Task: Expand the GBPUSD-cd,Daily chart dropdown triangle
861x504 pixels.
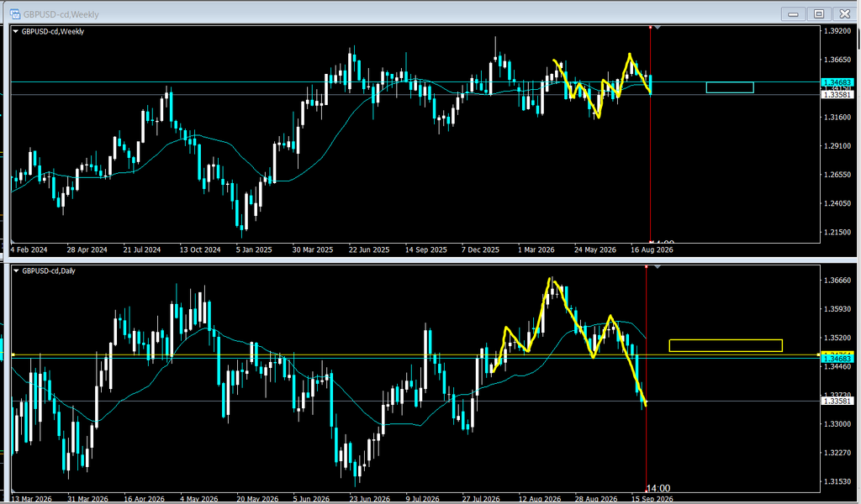Action: pyautogui.click(x=16, y=271)
